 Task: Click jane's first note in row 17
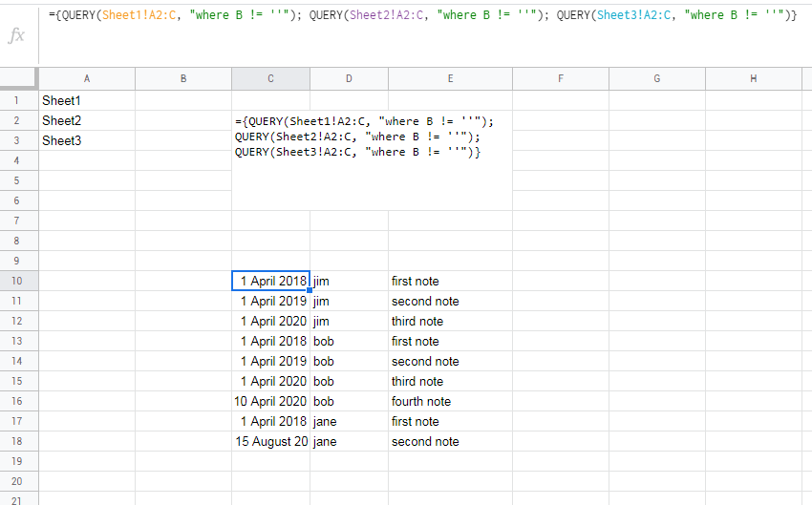(451, 421)
